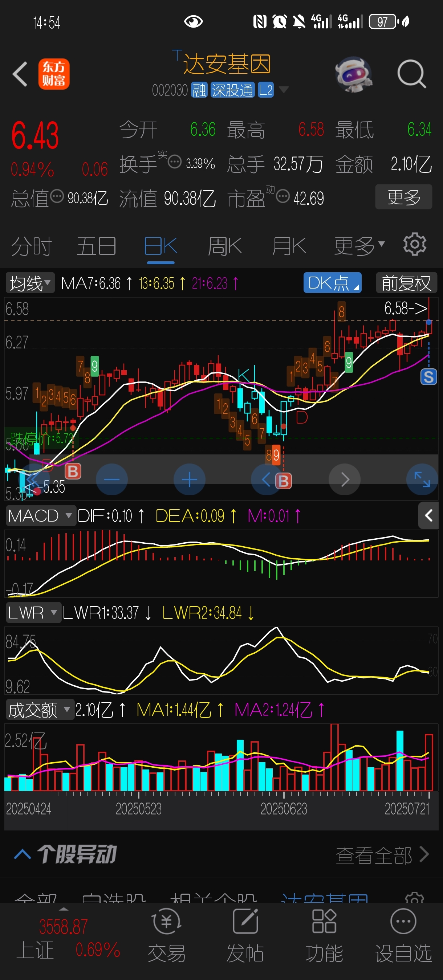Open the robot assistant avatar
This screenshot has height=980, width=443.
point(354,74)
